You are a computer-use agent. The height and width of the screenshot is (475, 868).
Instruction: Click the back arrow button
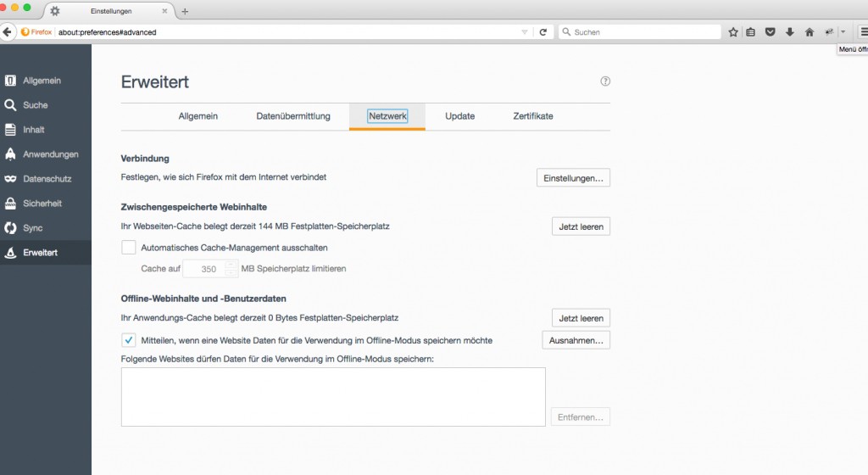[8, 32]
